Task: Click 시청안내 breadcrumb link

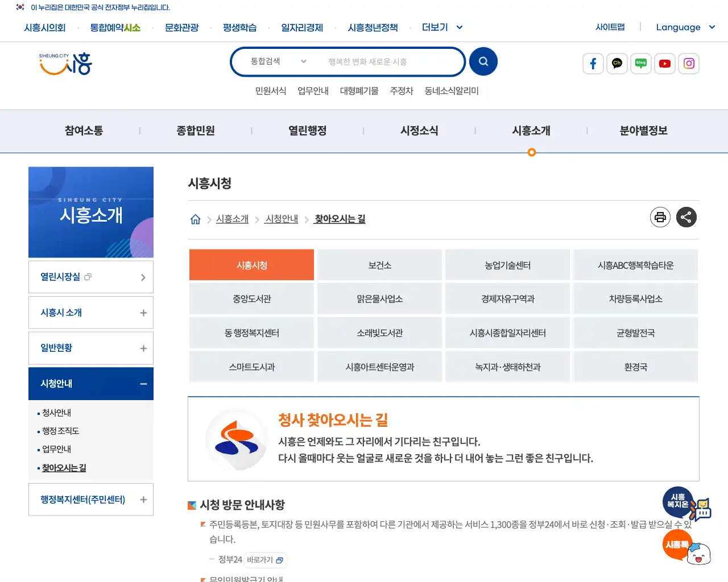Action: click(x=282, y=219)
